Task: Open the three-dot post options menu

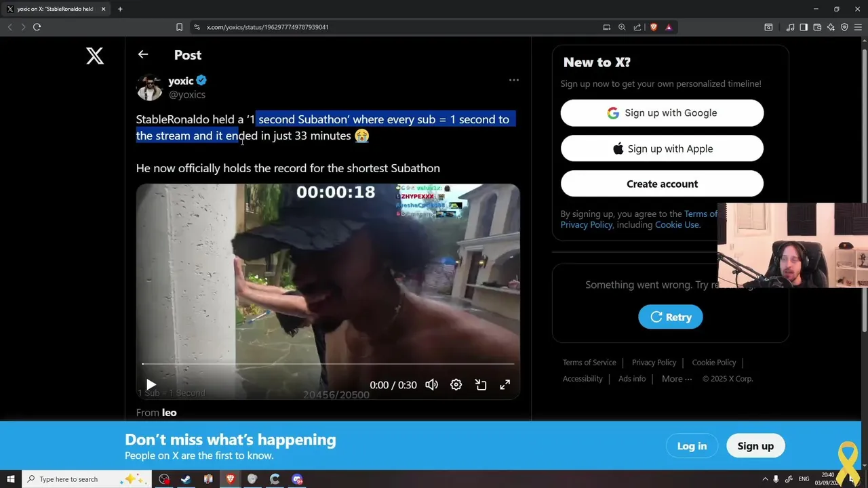Action: click(x=514, y=80)
